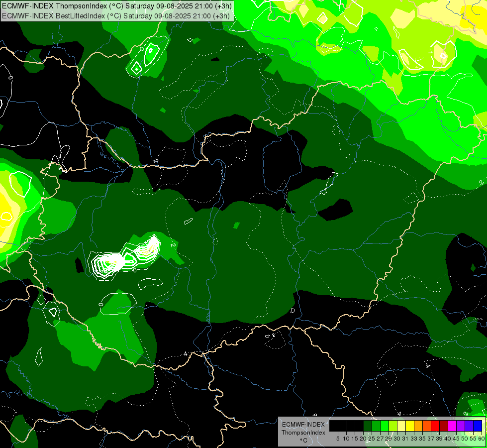The image size is (487, 448).
Task: Select the red 37–39 legend swatch
Action: pyautogui.click(x=435, y=426)
